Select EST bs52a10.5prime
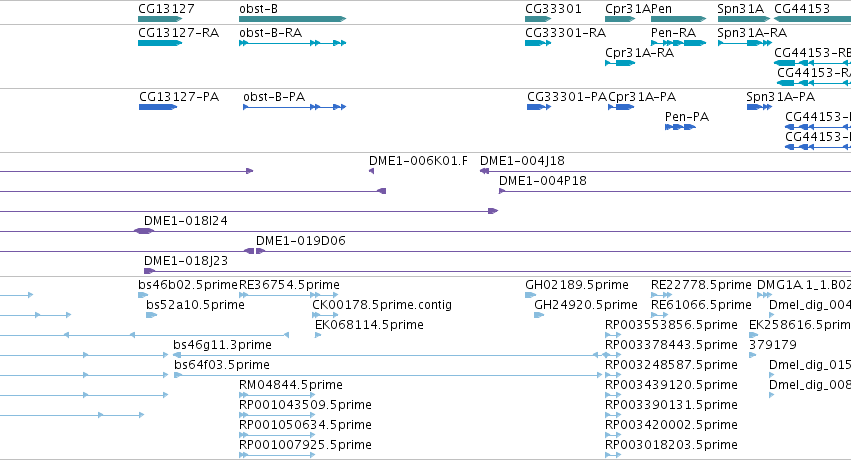 (195, 305)
